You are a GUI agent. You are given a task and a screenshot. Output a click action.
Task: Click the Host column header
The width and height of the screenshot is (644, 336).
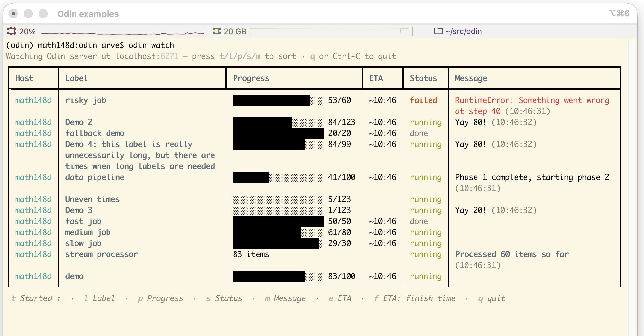(x=24, y=78)
